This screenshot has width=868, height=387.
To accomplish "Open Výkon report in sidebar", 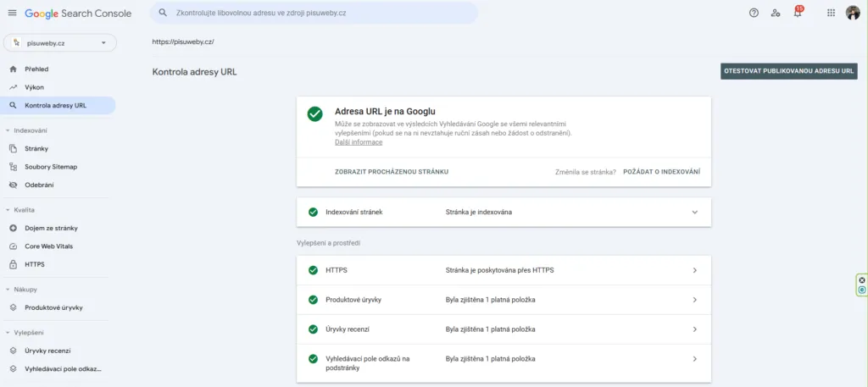I will tap(58, 87).
